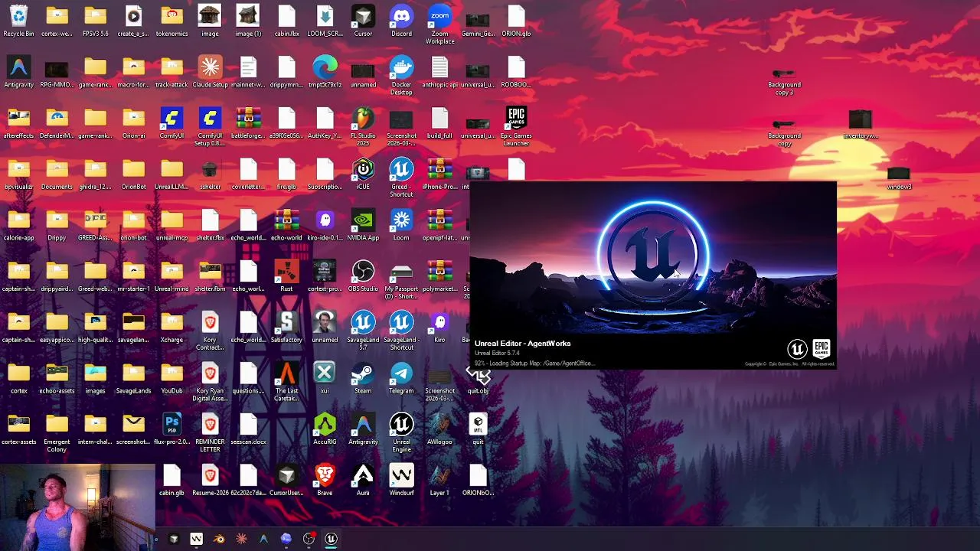
Task: Select the ORION.glb file
Action: (516, 21)
